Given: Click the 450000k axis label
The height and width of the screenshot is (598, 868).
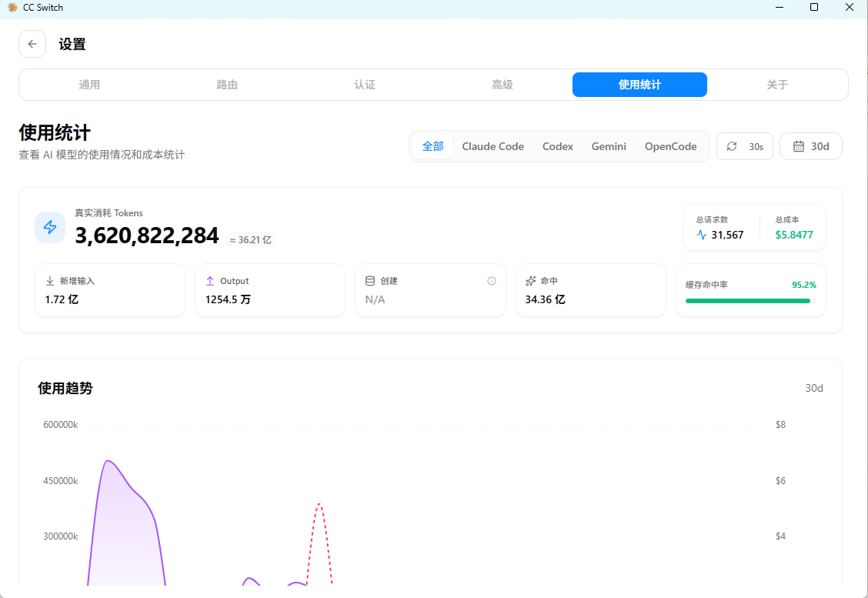Looking at the screenshot, I should pos(60,480).
